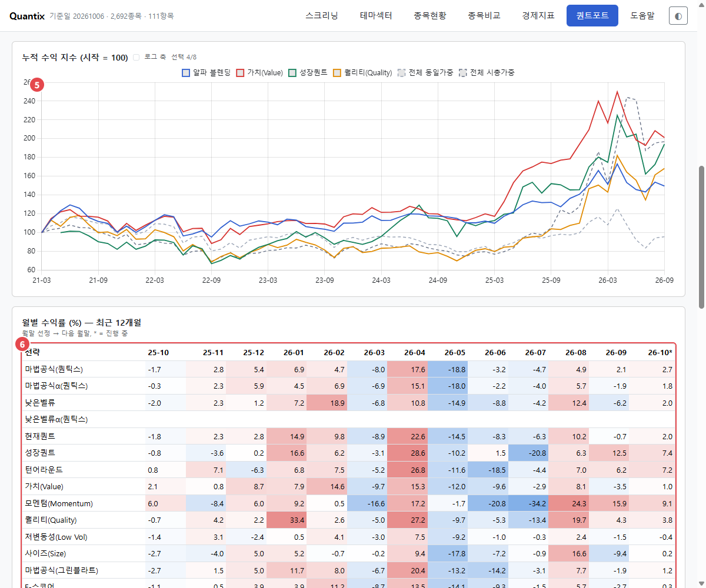Viewport: 706px width, 588px height.
Task: Click the 누적 수익 지수 chart title
Action: pos(75,58)
